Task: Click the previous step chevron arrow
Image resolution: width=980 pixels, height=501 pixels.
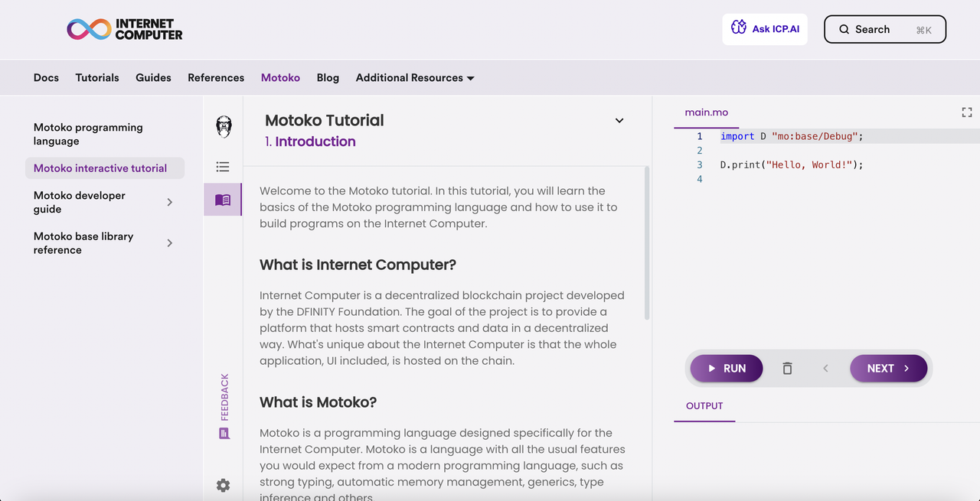Action: coord(825,369)
